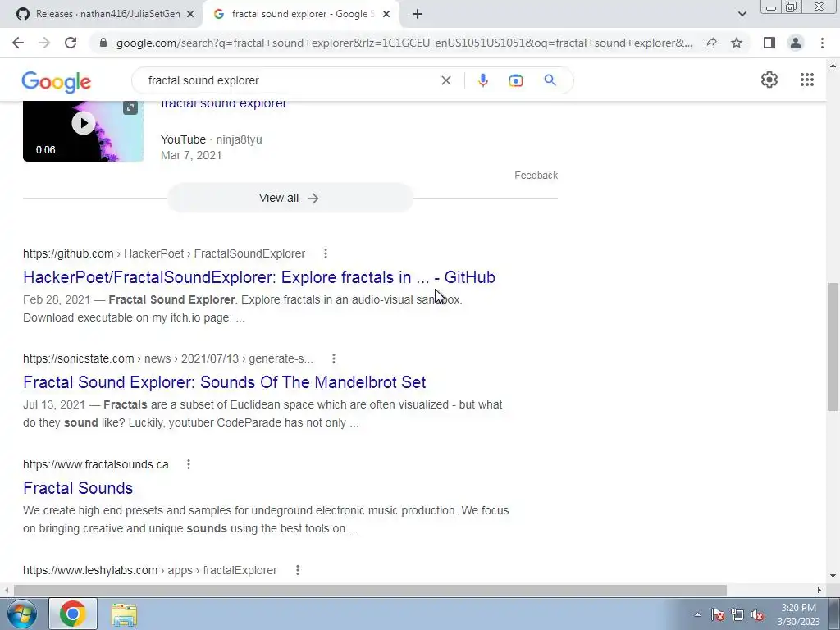Click the YouTube ninja8tyu source text
Screen dimensions: 840x630
pos(211,139)
